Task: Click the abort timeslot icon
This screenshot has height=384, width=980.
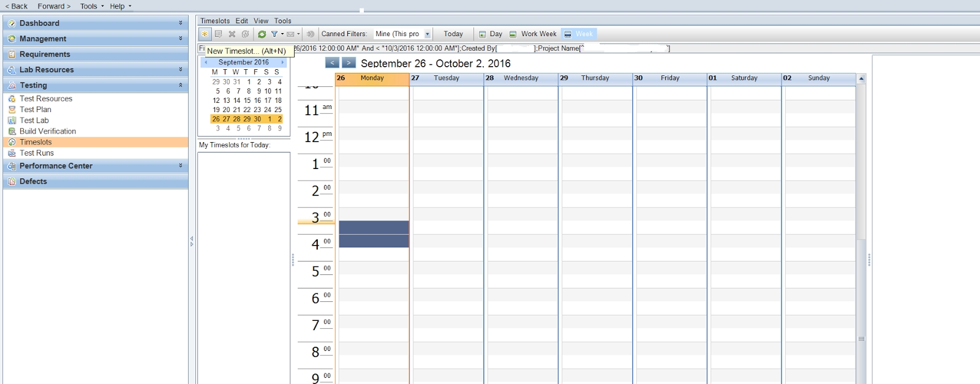Action: [x=246, y=34]
